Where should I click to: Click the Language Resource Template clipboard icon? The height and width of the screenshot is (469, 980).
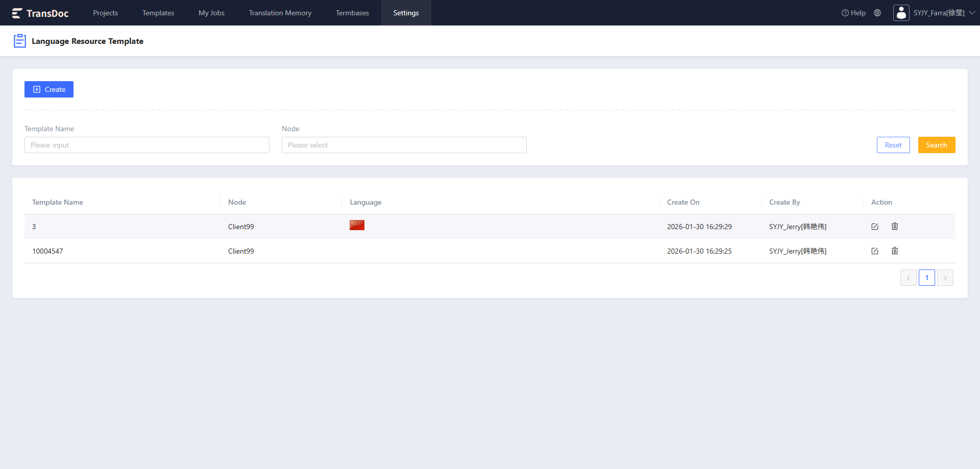click(x=20, y=41)
